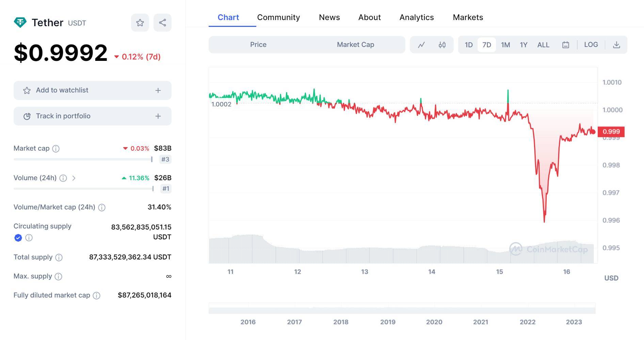644x340 pixels.
Task: Click info icon under Circulating supply
Action: (x=29, y=238)
